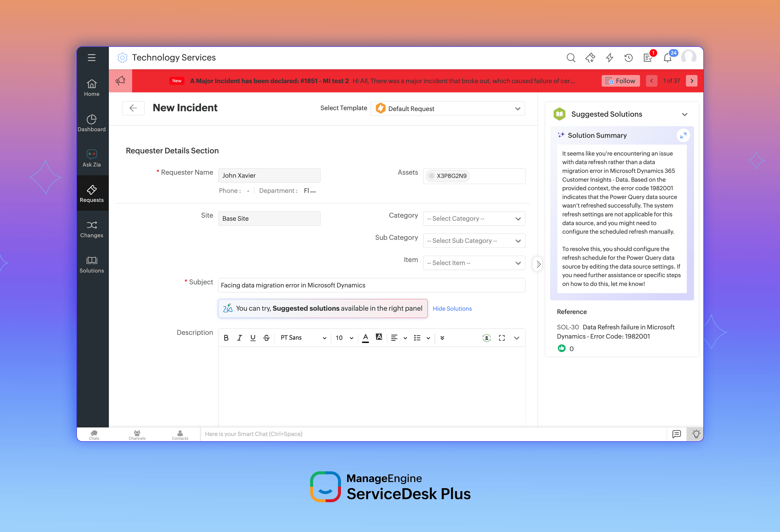Toggle italic formatting in description toolbar
This screenshot has height=532, width=780.
[x=239, y=338]
